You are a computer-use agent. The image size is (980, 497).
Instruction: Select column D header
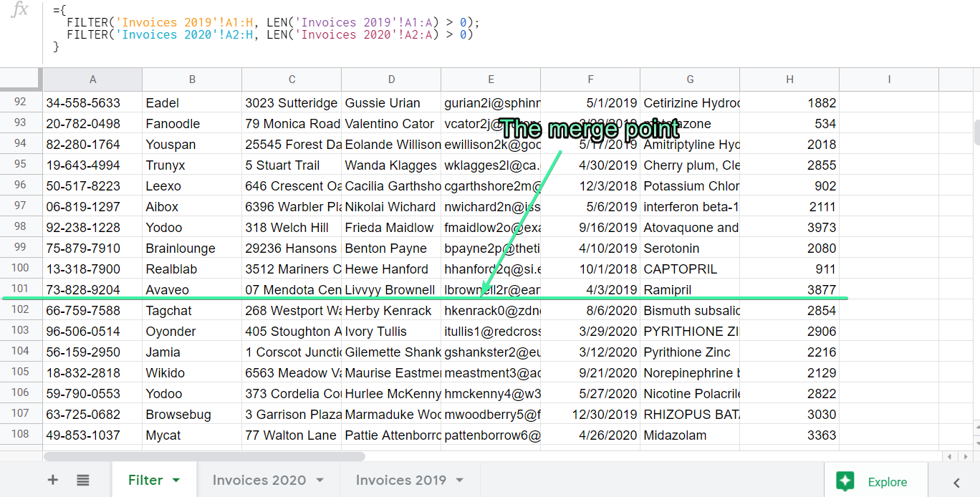pos(391,79)
